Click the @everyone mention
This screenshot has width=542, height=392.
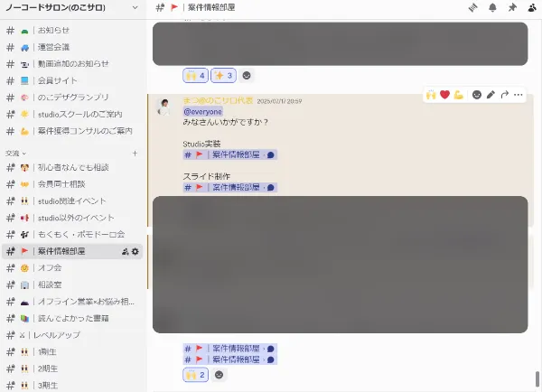[203, 112]
